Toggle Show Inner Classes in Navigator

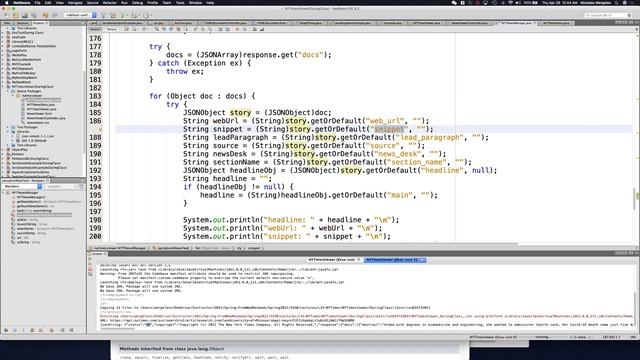[41, 330]
